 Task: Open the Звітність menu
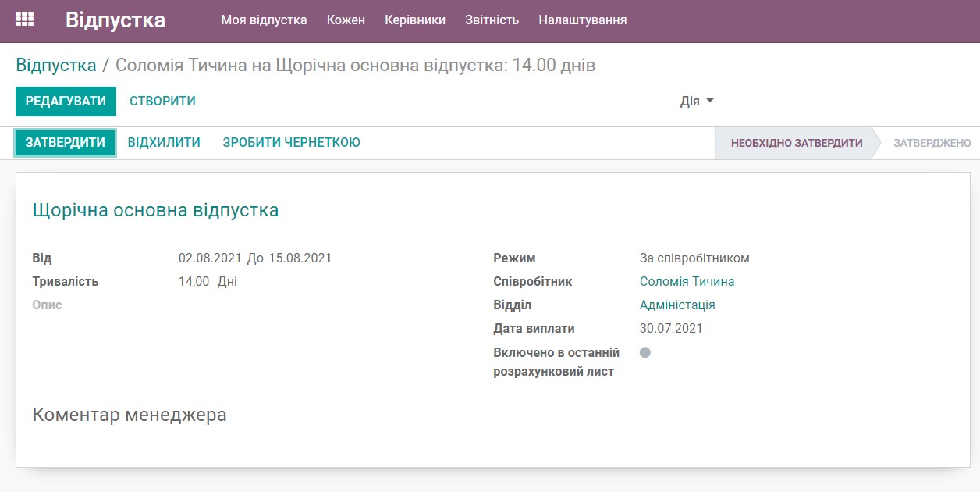click(x=492, y=20)
